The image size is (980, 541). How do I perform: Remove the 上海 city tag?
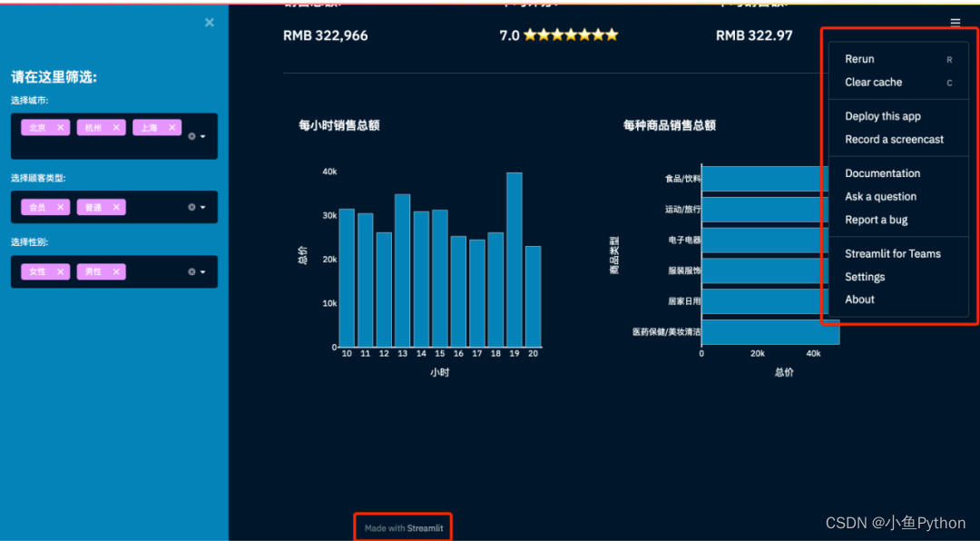point(171,128)
